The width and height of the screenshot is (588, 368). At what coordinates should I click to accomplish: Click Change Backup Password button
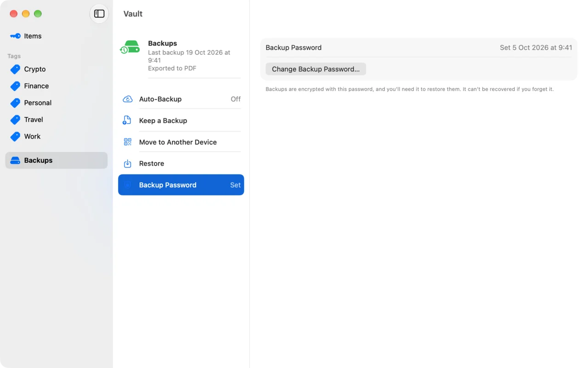pos(316,69)
